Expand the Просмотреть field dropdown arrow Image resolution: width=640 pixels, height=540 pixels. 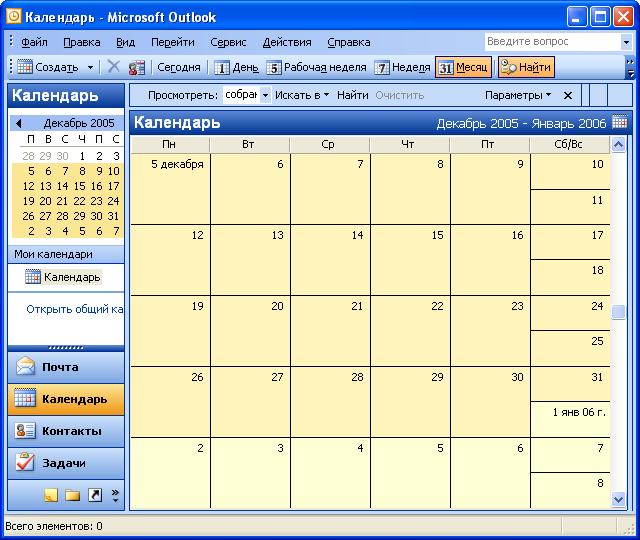point(265,96)
